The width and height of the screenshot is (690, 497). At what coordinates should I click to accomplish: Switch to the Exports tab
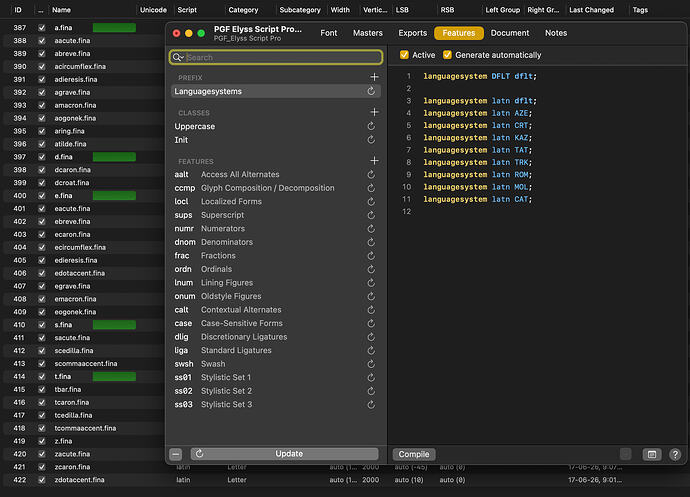pos(412,33)
